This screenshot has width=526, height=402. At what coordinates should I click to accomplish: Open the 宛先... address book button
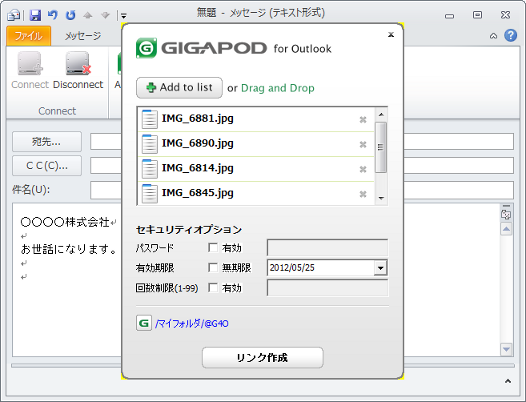47,142
